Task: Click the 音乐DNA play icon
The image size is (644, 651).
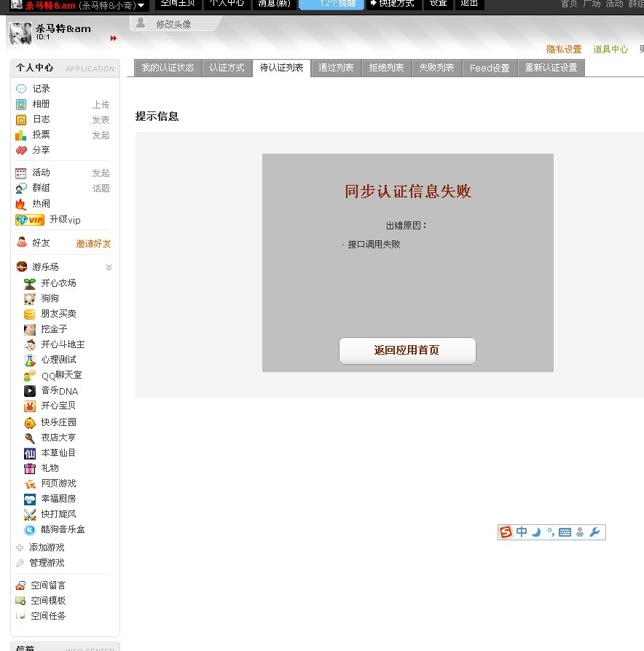Action: (29, 391)
